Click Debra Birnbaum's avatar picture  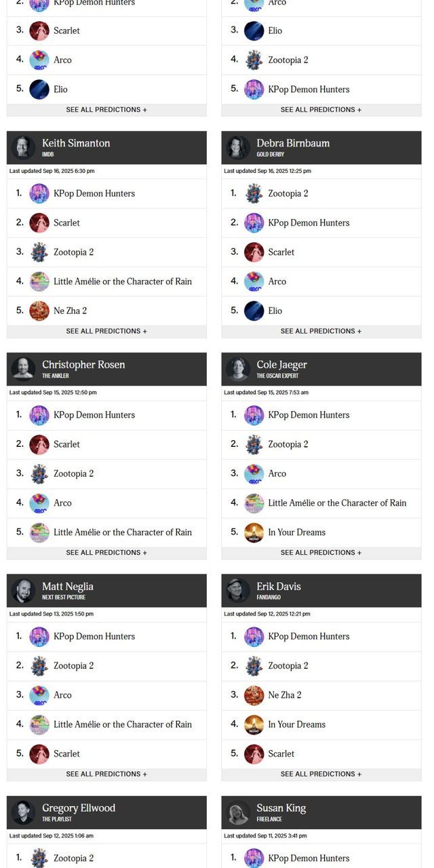click(237, 147)
